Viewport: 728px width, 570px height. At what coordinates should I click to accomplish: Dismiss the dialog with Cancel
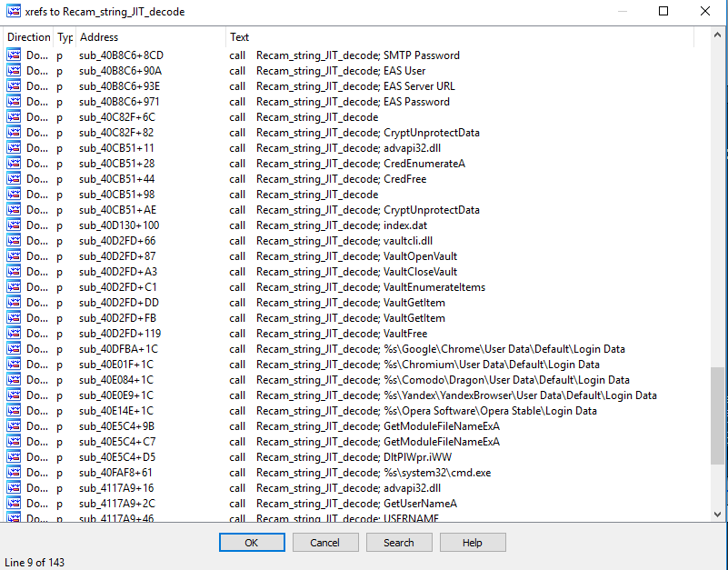[325, 542]
